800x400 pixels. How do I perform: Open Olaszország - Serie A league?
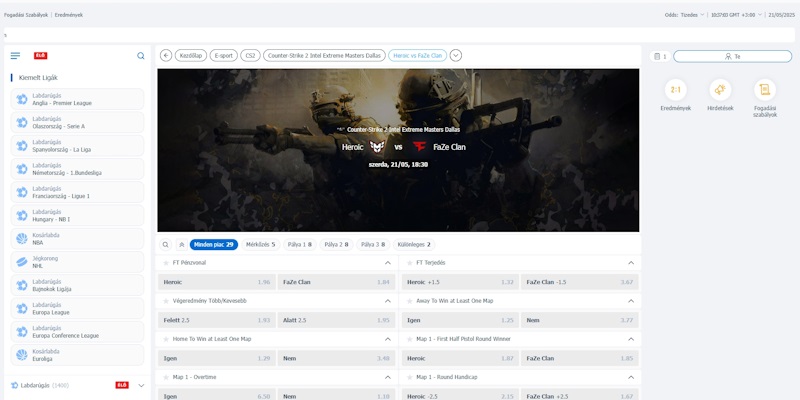pyautogui.click(x=78, y=122)
